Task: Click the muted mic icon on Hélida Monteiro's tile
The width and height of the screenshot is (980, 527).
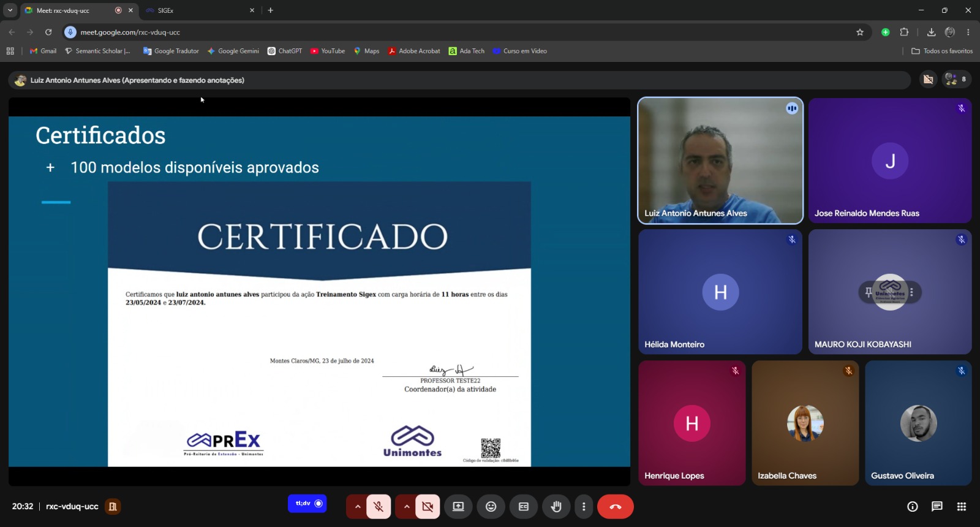Action: pyautogui.click(x=792, y=240)
